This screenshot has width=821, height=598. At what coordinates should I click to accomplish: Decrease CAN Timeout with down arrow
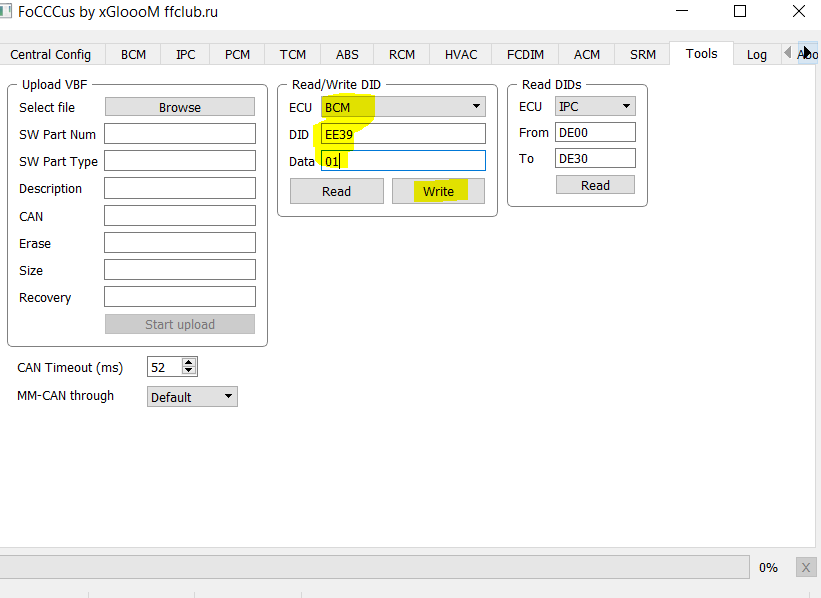190,371
